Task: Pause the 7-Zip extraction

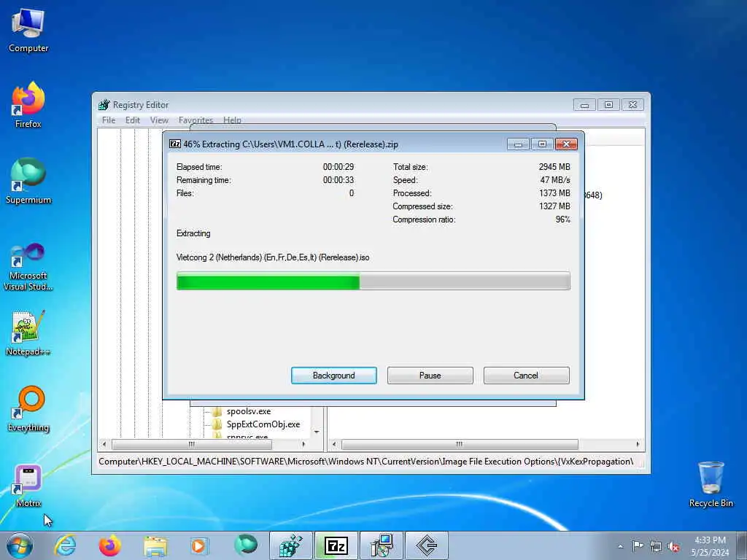Action: [x=430, y=376]
